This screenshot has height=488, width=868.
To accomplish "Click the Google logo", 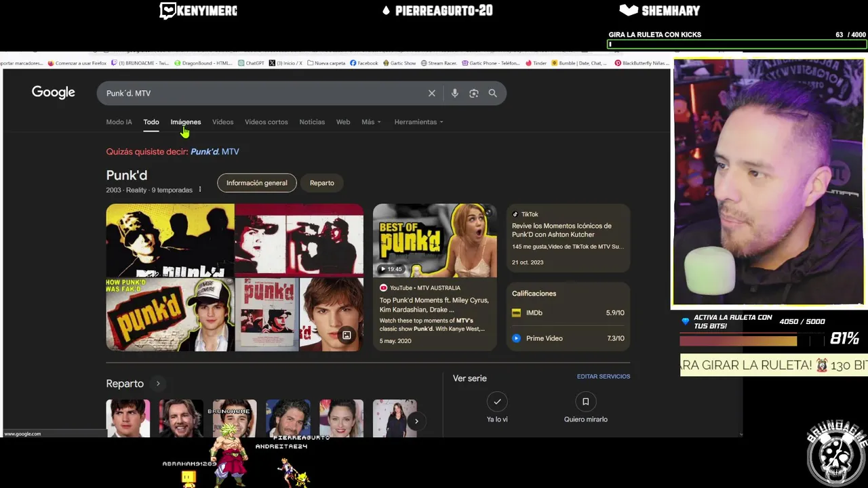I will click(x=53, y=93).
